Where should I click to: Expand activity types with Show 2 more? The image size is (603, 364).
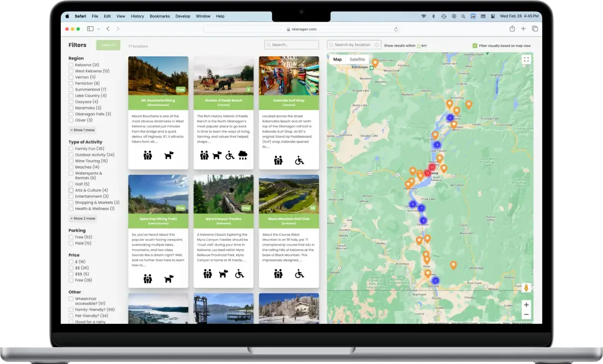(x=83, y=218)
